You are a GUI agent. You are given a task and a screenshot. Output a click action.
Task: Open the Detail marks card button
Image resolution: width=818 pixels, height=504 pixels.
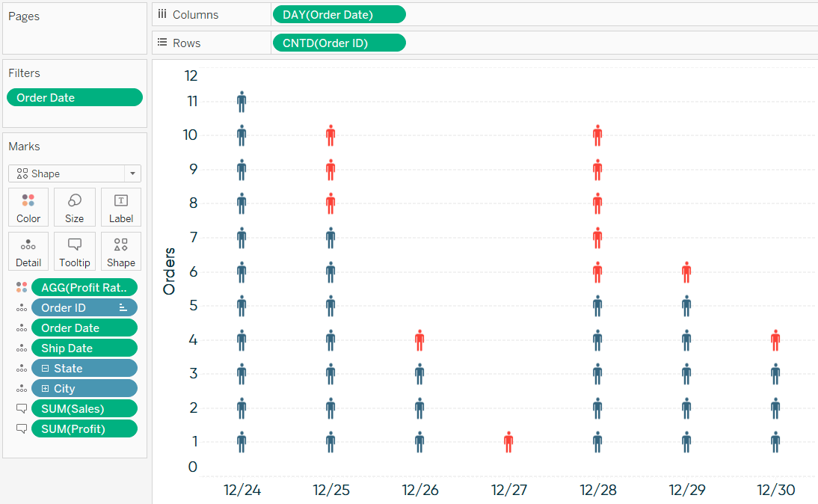(28, 251)
